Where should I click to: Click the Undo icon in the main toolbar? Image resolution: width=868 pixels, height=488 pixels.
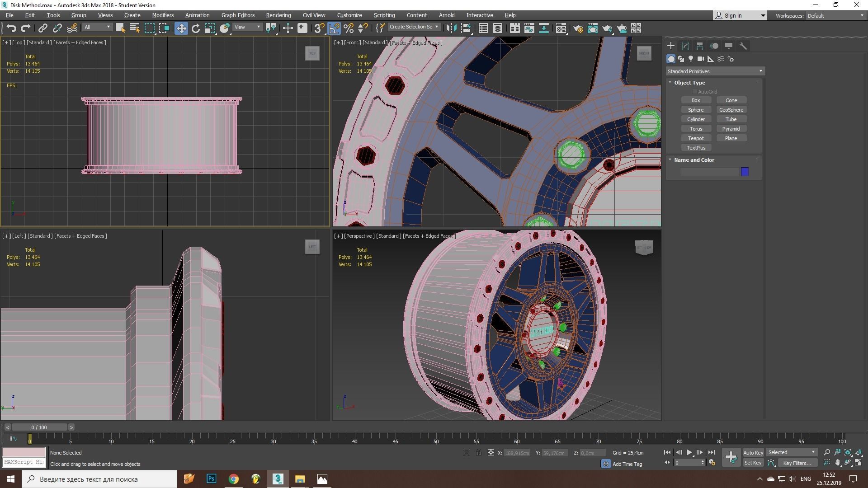tap(11, 28)
